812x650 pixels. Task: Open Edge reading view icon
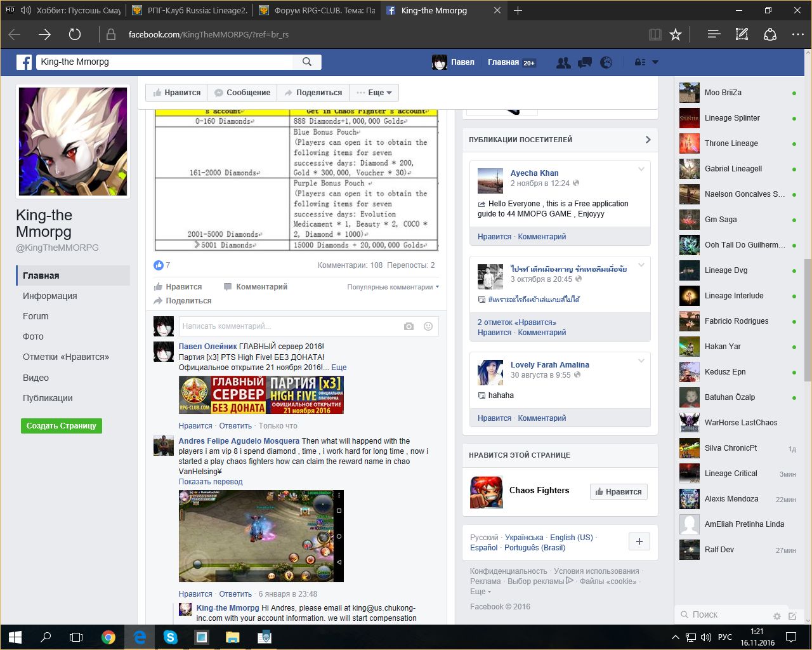coord(655,34)
